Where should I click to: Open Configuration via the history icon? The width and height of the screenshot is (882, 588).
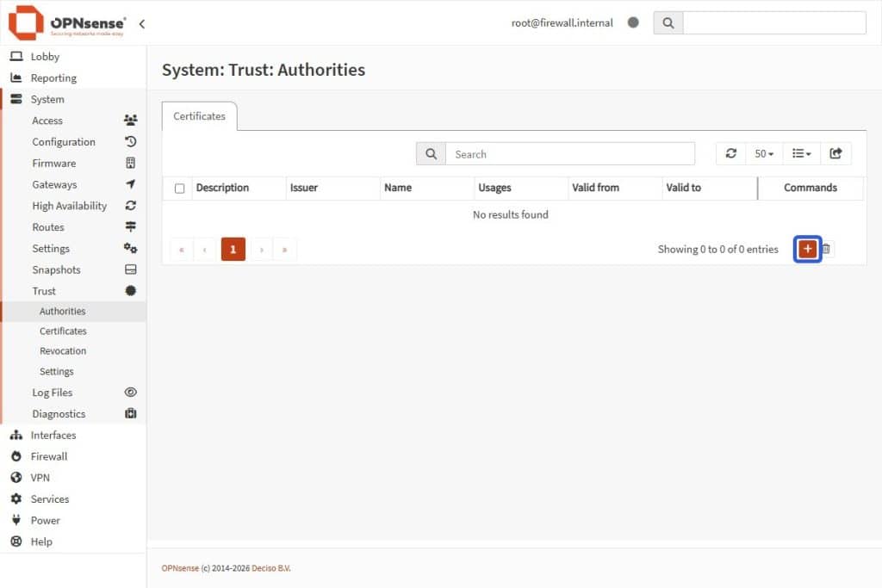pos(131,141)
